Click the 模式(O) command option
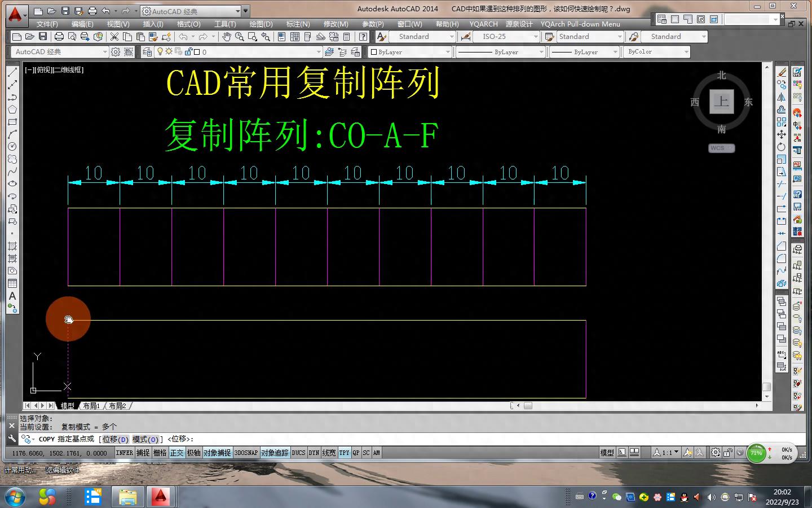The height and width of the screenshot is (508, 812). (x=145, y=439)
